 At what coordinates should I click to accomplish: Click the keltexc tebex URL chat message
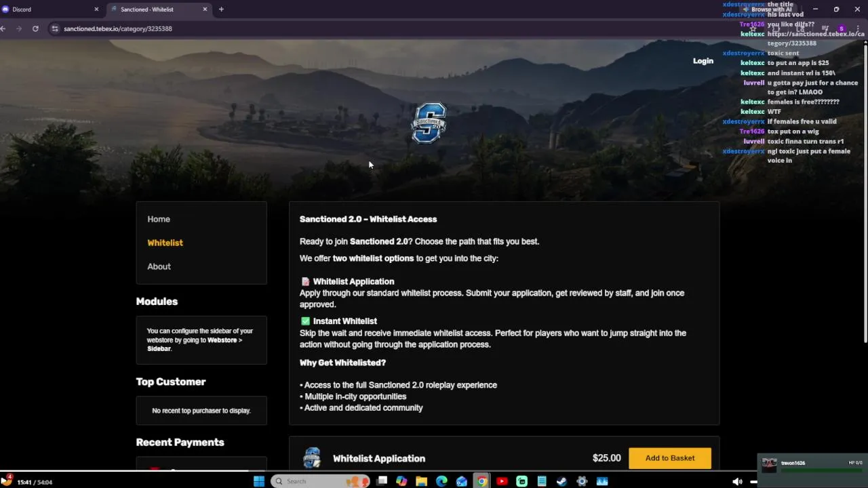803,39
